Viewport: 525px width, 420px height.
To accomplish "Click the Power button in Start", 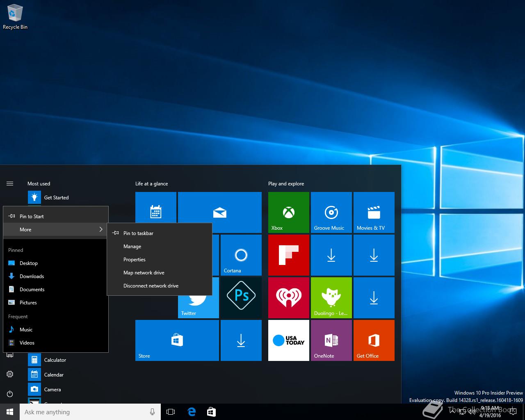I will pos(10,394).
